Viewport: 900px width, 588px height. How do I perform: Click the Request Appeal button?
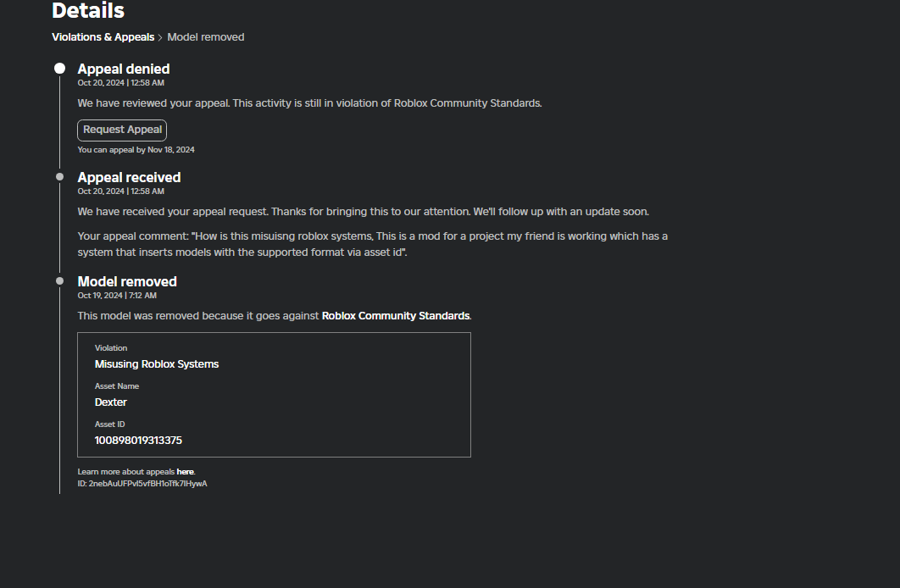(x=121, y=130)
